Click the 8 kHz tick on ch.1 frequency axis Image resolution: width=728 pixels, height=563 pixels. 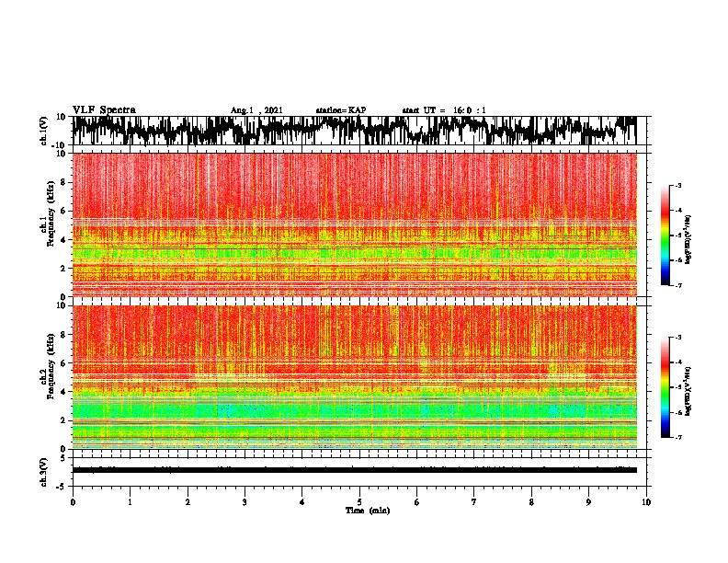point(63,182)
